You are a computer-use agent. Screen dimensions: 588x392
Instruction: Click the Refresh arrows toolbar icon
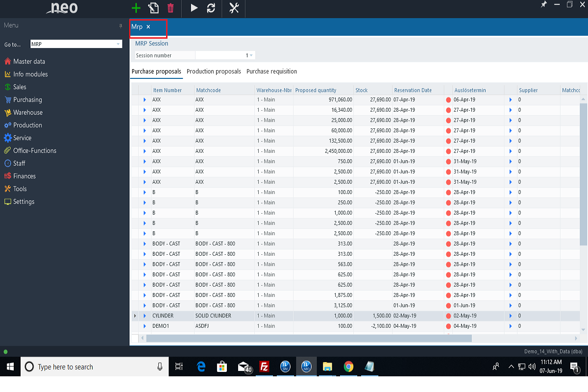point(211,8)
